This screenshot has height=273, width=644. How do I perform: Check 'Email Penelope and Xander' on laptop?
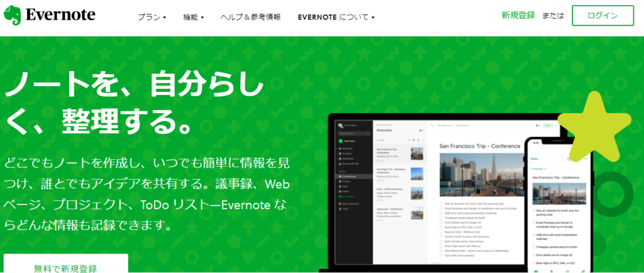pos(441,208)
